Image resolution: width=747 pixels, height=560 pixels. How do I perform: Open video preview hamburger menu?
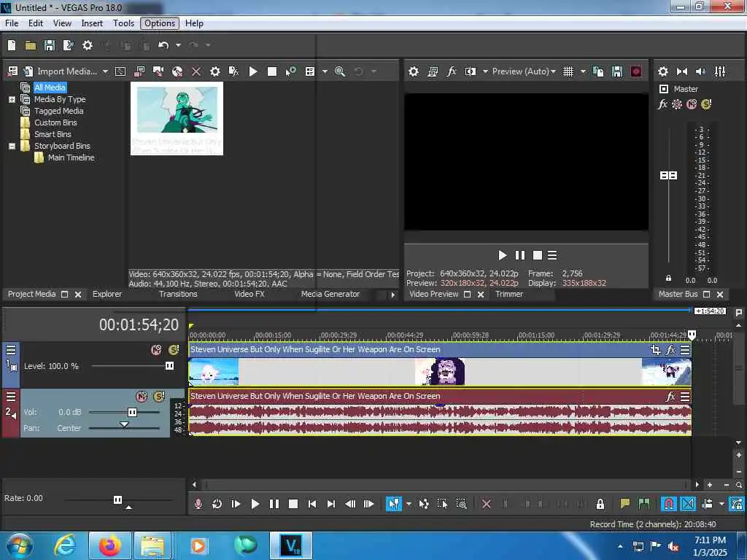coord(552,255)
